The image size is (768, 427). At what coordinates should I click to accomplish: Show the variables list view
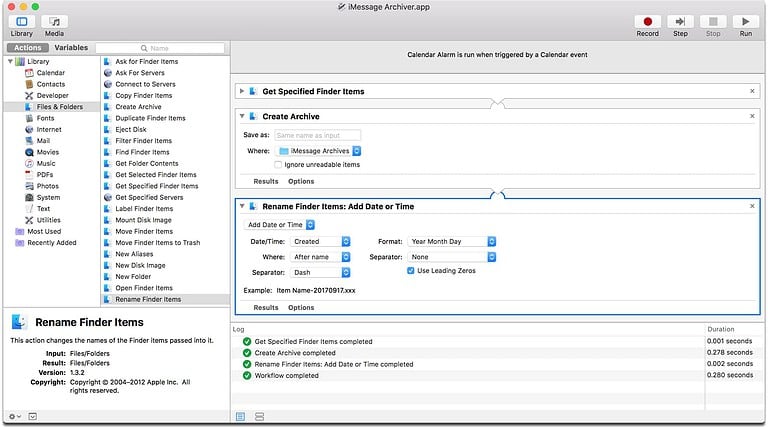click(x=259, y=416)
